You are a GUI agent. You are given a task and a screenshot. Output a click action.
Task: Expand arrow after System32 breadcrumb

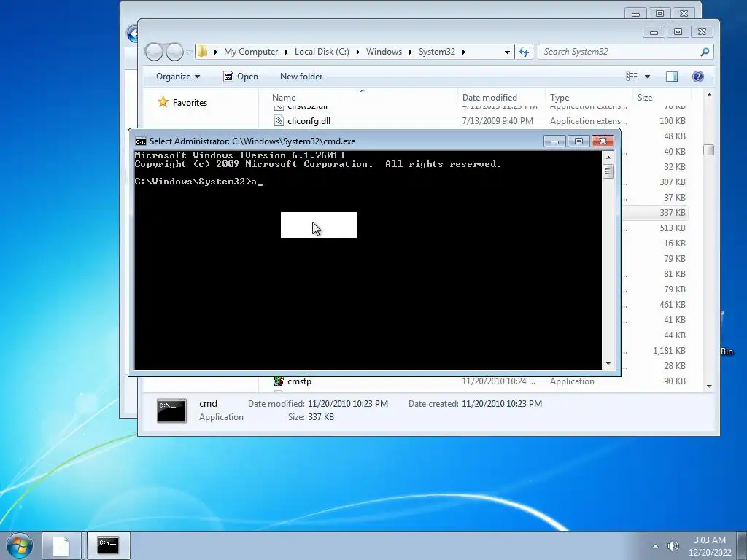463,52
